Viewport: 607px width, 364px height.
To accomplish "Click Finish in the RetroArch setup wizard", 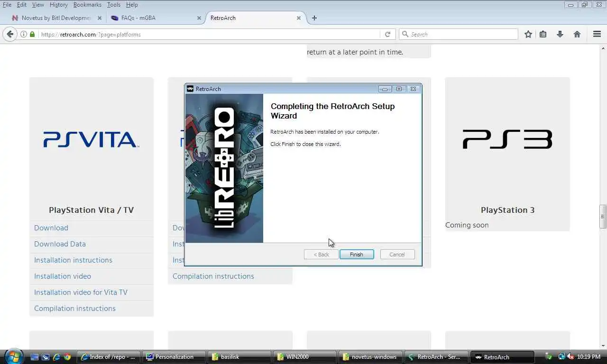I will click(357, 255).
